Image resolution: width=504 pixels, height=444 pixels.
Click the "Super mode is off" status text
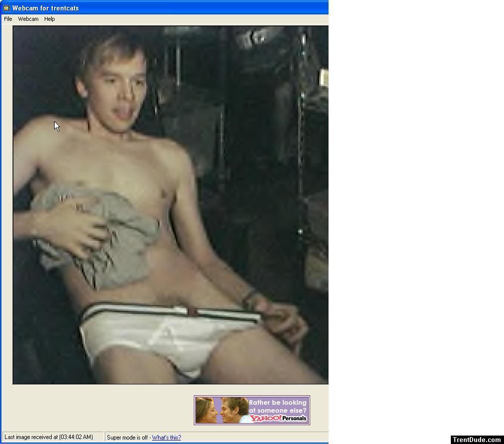(128, 438)
